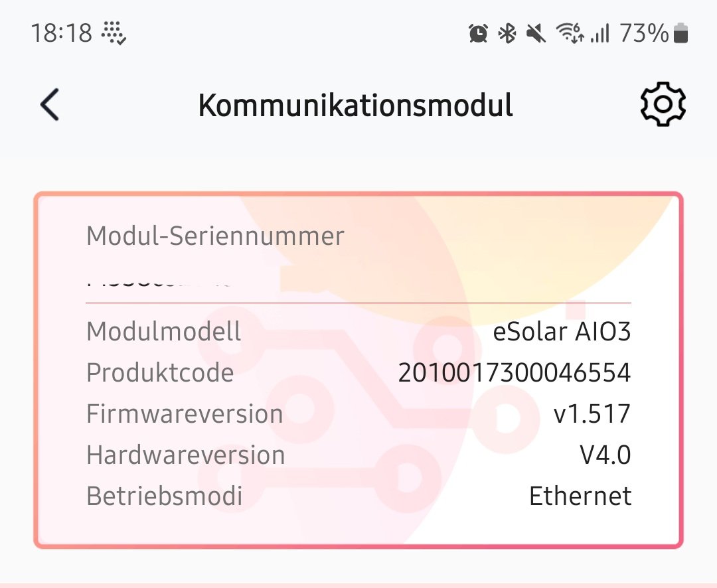Select product code 2010017300046554
Viewport: 717px width, 588px height.
pyautogui.click(x=514, y=374)
